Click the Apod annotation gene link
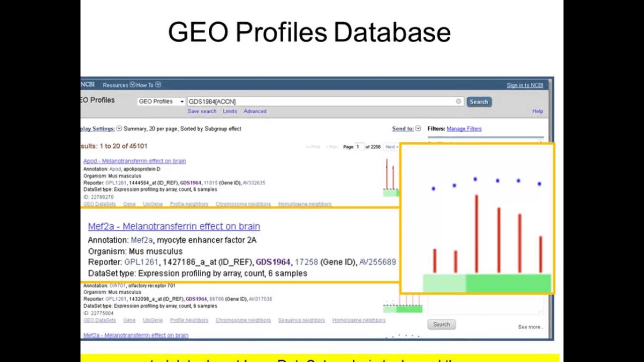Viewport: 644px width, 362px height. pyautogui.click(x=115, y=169)
